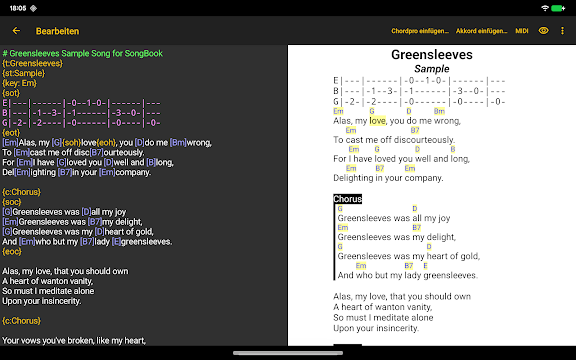Click preview line 'Greensleeves was my delight,'
576x360 pixels.
pos(397,237)
